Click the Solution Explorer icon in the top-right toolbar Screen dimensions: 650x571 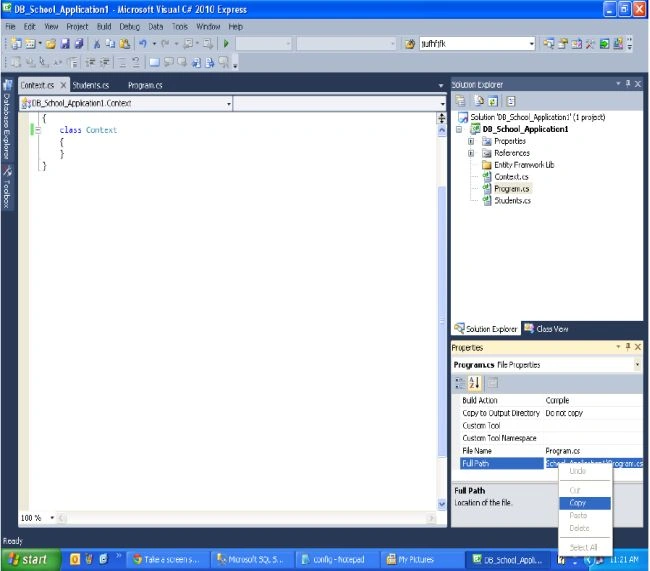548,44
